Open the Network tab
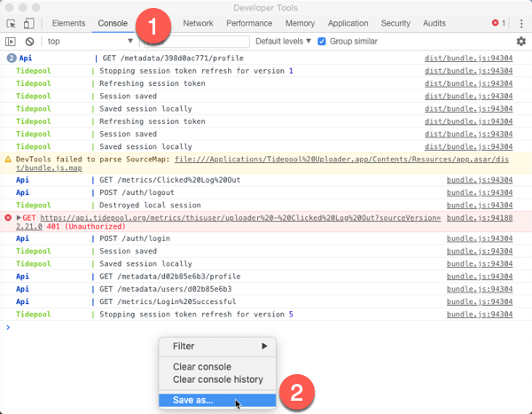Screen dimensions: 532x414 pyautogui.click(x=198, y=23)
